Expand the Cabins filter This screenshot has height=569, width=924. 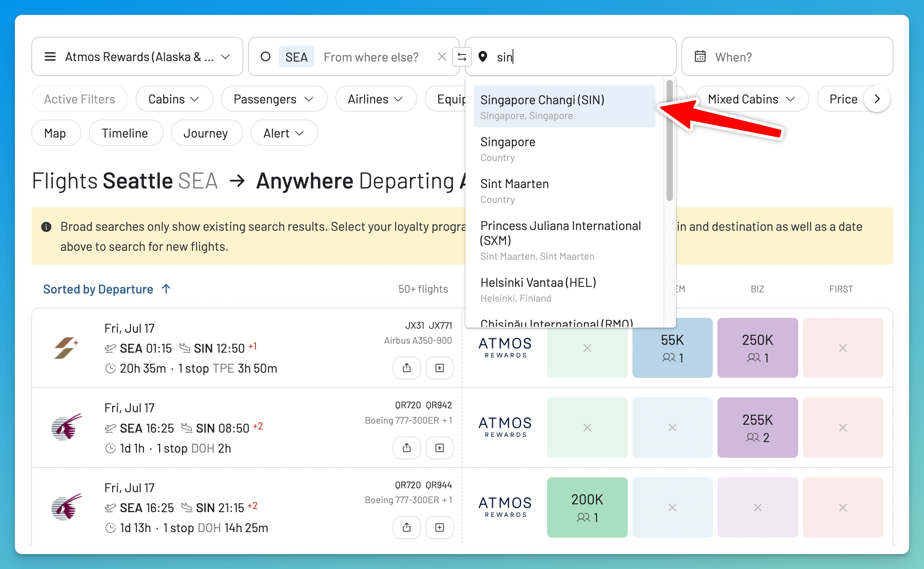(x=174, y=99)
